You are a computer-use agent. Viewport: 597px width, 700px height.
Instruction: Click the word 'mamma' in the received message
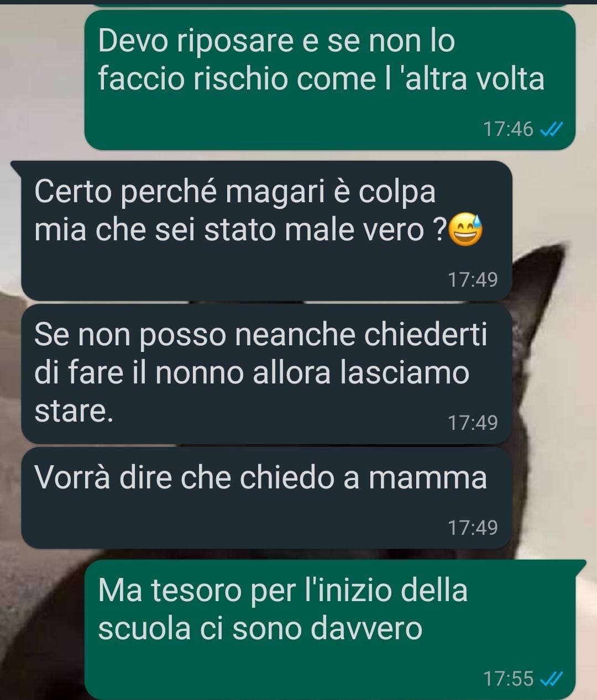428,478
